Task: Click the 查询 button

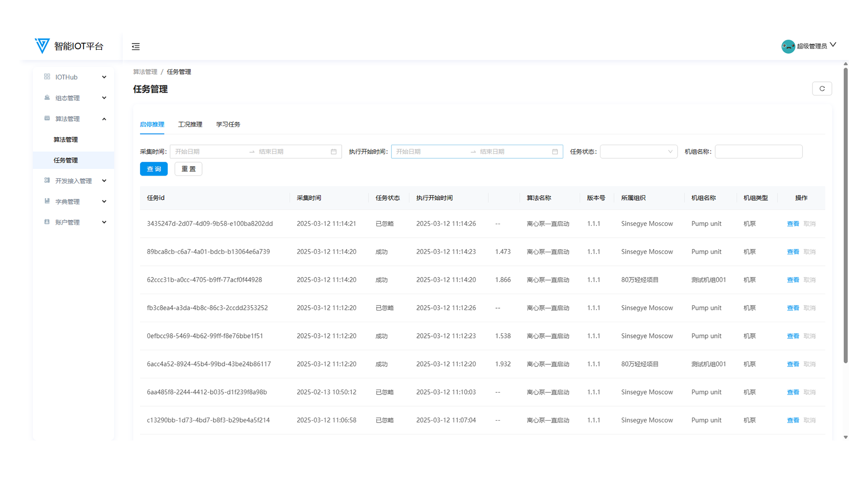Action: point(154,169)
